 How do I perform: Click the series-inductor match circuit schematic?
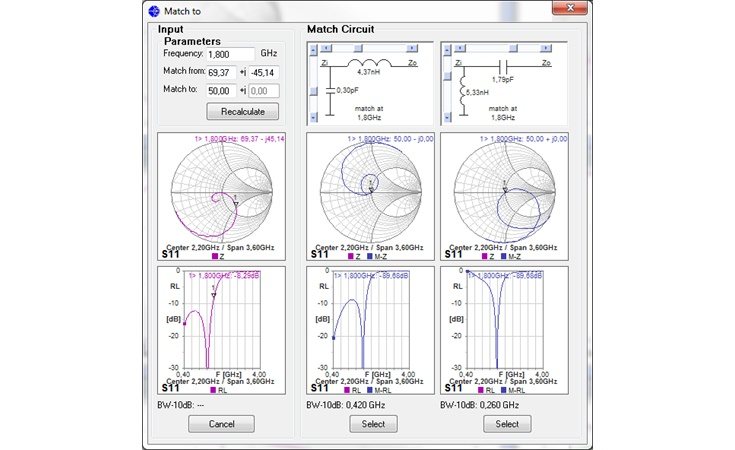(x=370, y=83)
